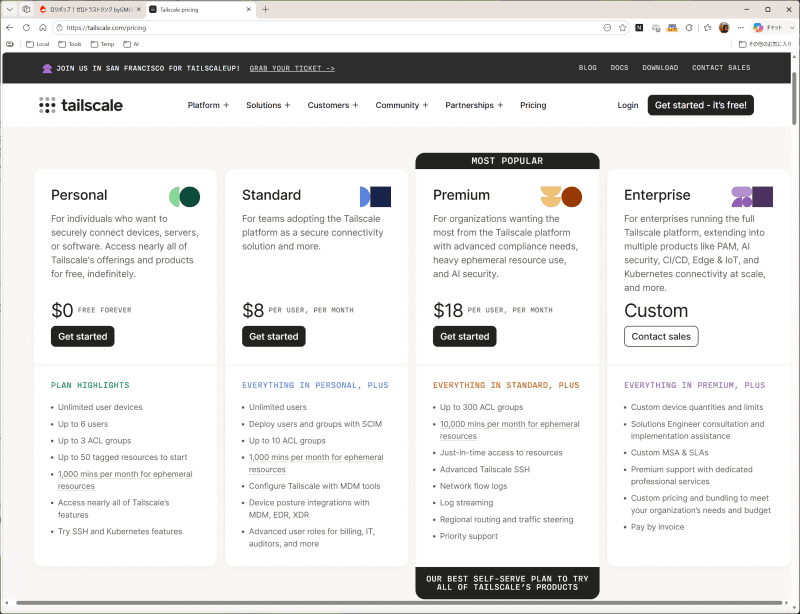Click the tailscale logo

[x=81, y=105]
